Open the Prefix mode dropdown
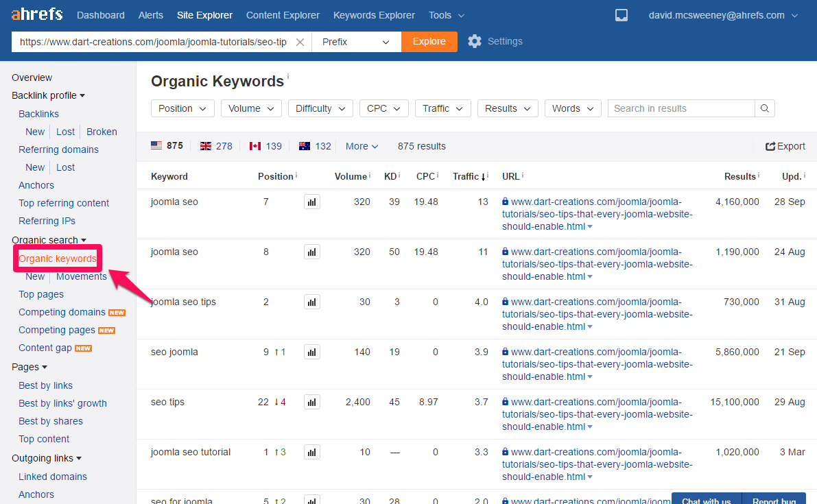This screenshot has height=504, width=817. click(x=357, y=42)
